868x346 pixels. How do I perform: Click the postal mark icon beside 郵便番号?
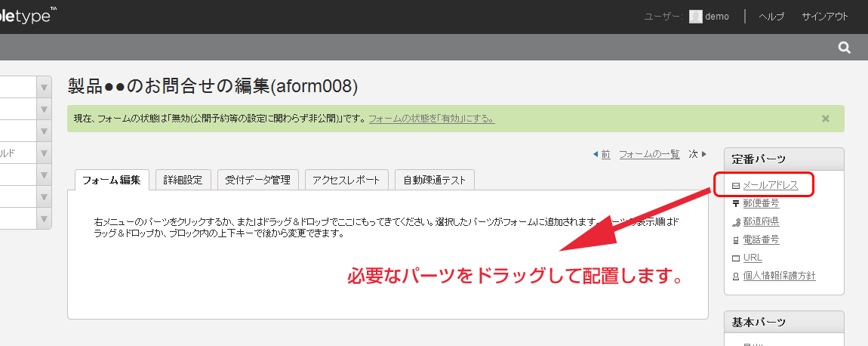736,203
